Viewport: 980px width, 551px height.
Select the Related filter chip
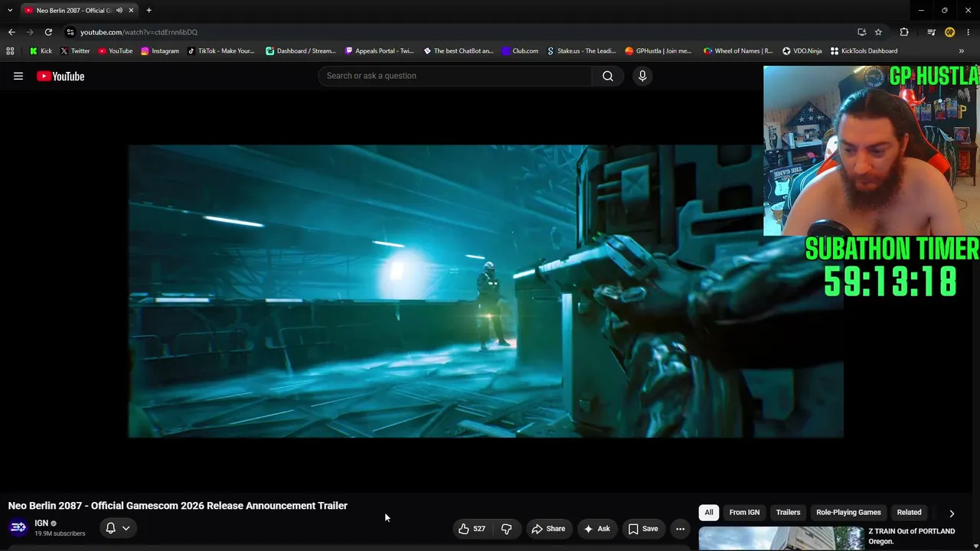[x=909, y=513]
